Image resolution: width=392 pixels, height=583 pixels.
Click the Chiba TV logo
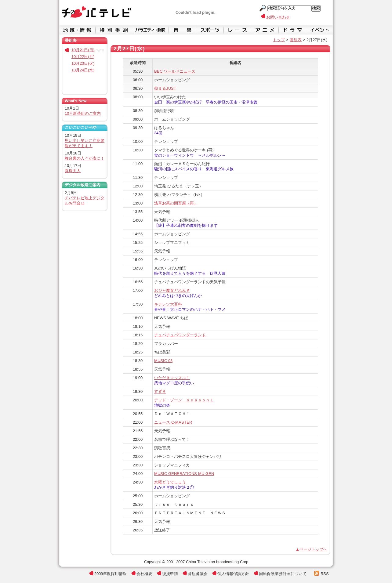pyautogui.click(x=96, y=12)
